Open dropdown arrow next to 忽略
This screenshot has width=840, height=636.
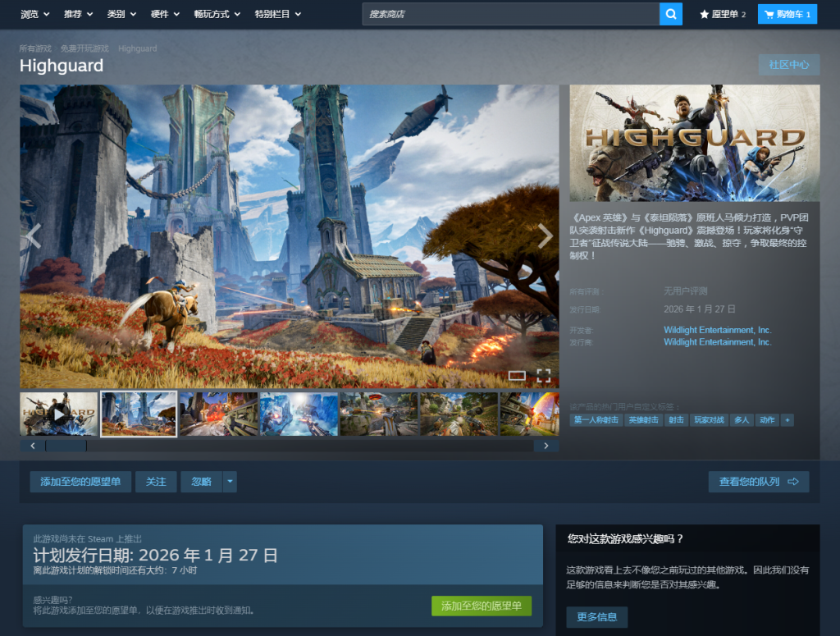click(230, 482)
